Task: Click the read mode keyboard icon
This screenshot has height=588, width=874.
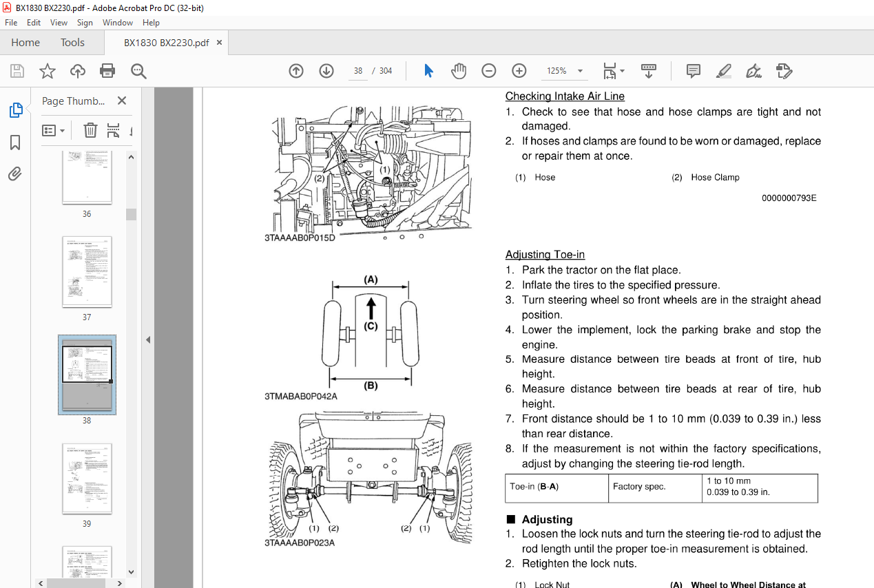Action: click(x=648, y=71)
